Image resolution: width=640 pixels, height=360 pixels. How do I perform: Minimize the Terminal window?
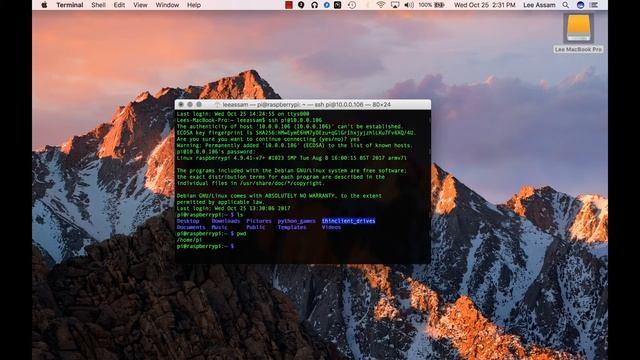190,104
